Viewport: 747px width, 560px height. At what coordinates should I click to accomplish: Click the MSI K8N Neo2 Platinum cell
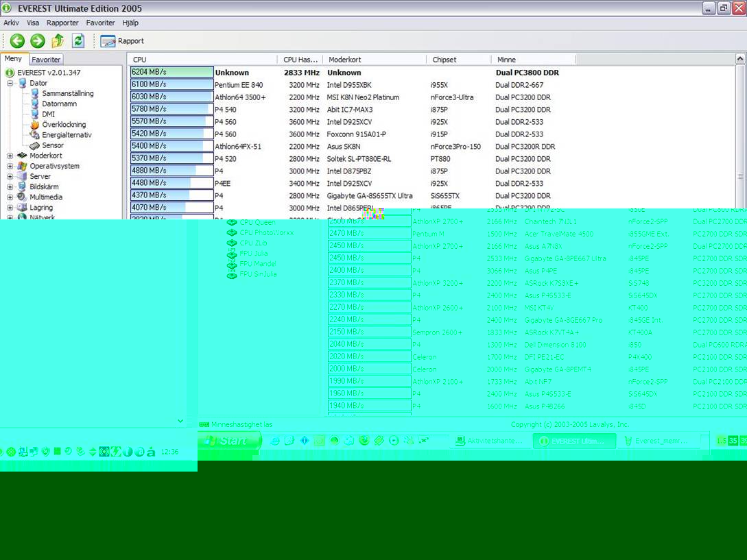tap(363, 97)
